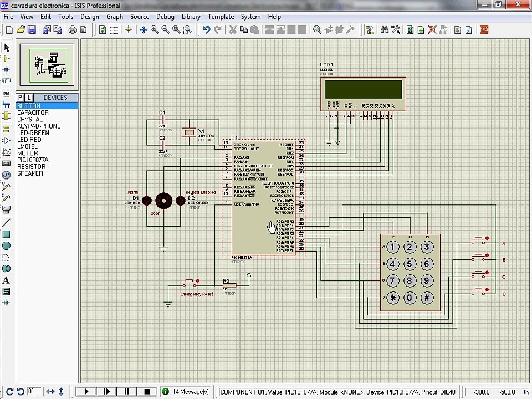Select the Terminals mode

click(x=7, y=129)
